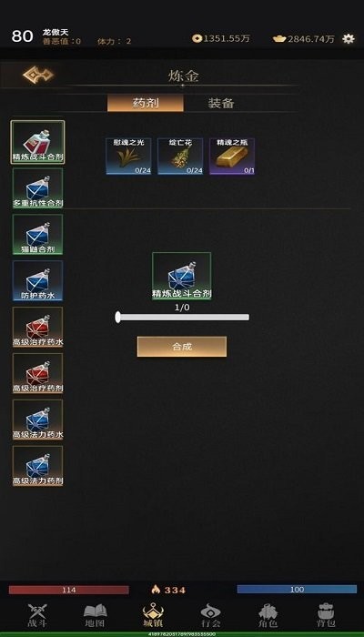Open the 角色 character navigation item
This screenshot has height=637, width=364.
tap(268, 615)
